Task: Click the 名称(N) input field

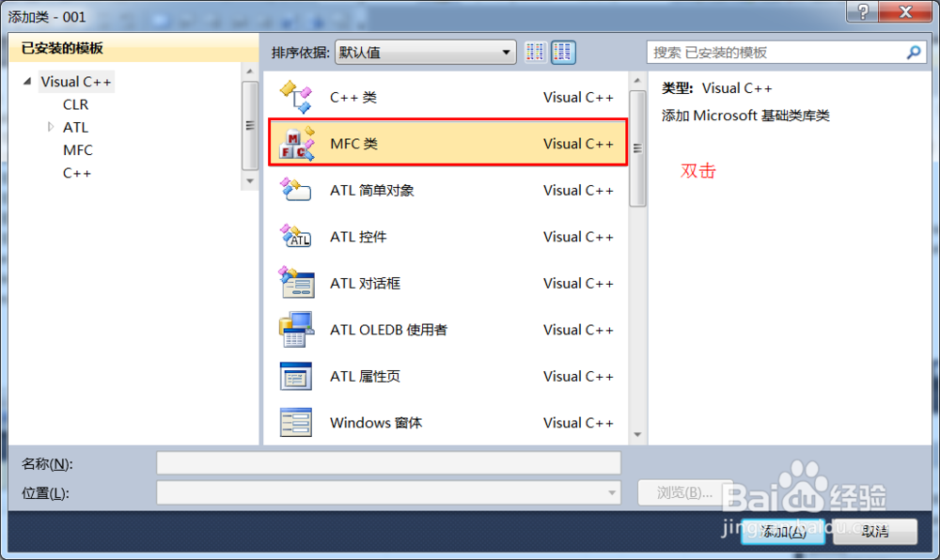Action: click(x=388, y=463)
